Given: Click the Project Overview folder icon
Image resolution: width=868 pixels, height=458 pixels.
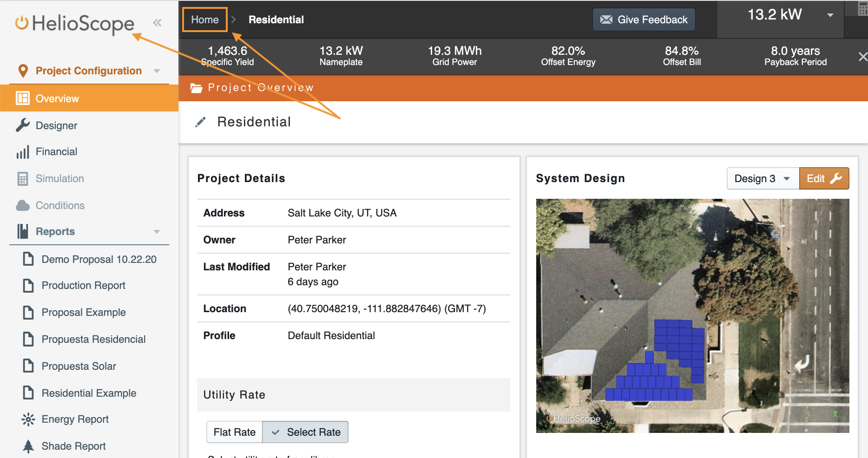Looking at the screenshot, I should (x=197, y=88).
